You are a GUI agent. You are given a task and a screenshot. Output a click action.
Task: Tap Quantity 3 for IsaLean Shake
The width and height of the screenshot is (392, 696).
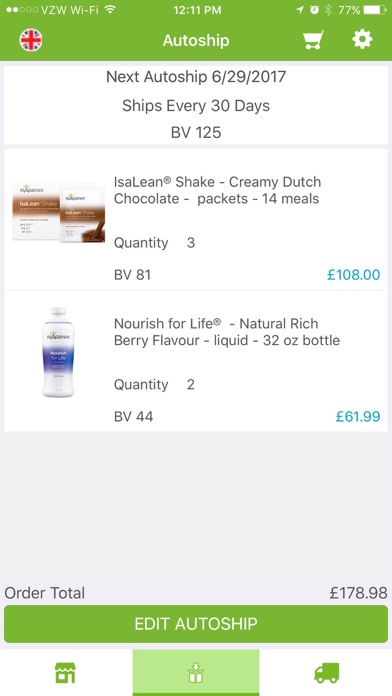click(x=154, y=243)
